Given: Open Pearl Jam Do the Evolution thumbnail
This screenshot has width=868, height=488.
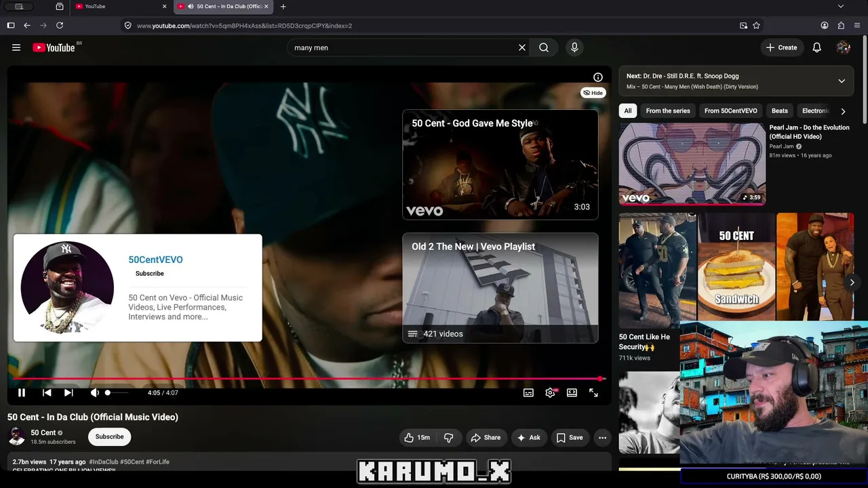Looking at the screenshot, I should point(692,163).
